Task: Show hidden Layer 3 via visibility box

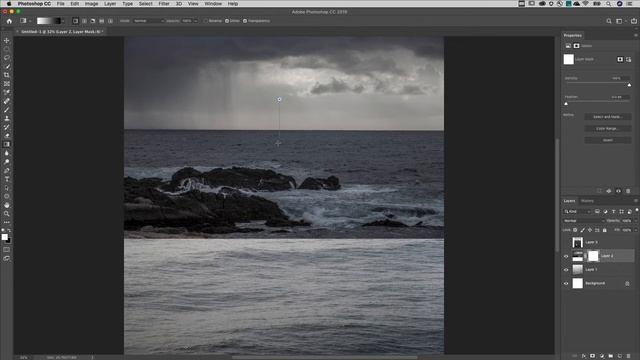Action: pyautogui.click(x=566, y=242)
